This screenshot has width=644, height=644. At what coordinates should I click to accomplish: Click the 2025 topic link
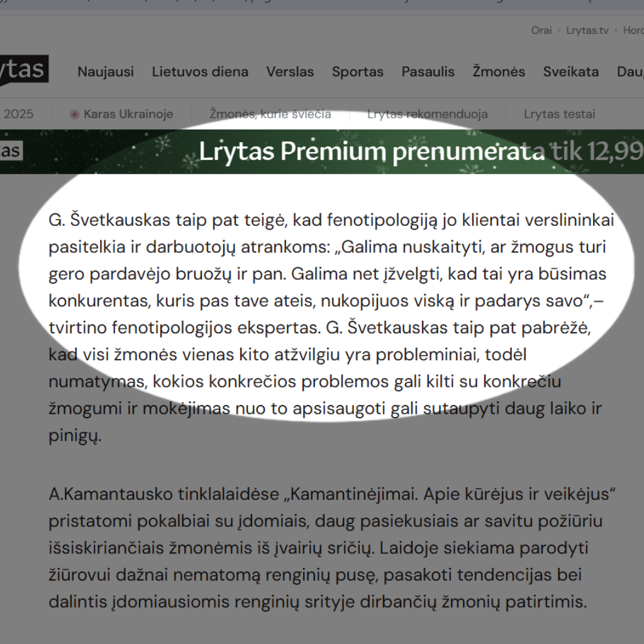18,114
